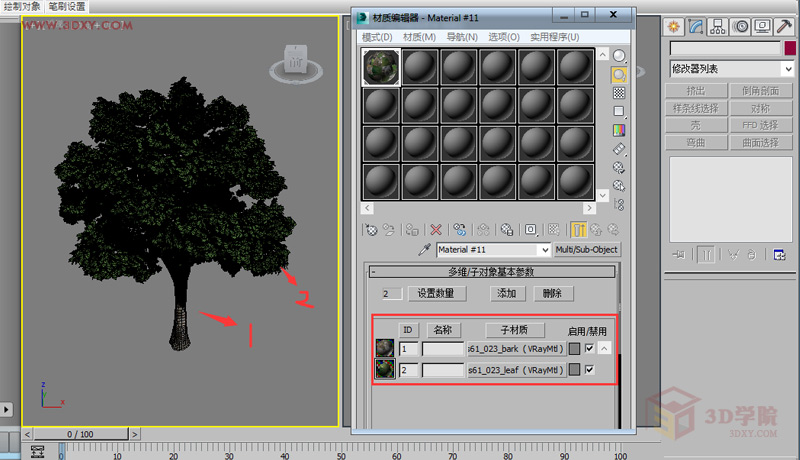
Task: Collapse the 多维/子对象基本参数 rollout
Action: [x=492, y=272]
